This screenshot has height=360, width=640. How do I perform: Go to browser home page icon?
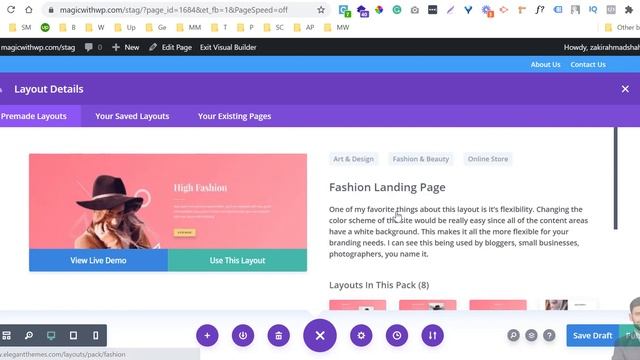pyautogui.click(x=29, y=9)
